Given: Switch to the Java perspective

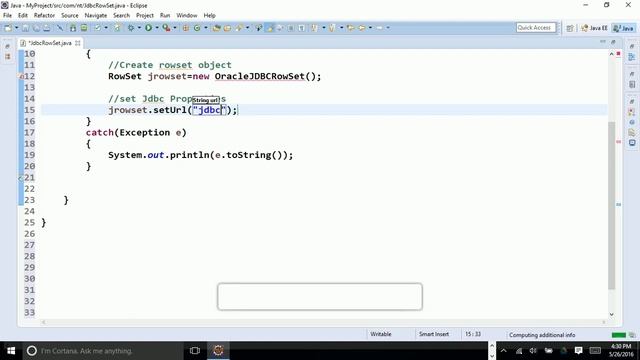Looking at the screenshot, I should coord(623,28).
